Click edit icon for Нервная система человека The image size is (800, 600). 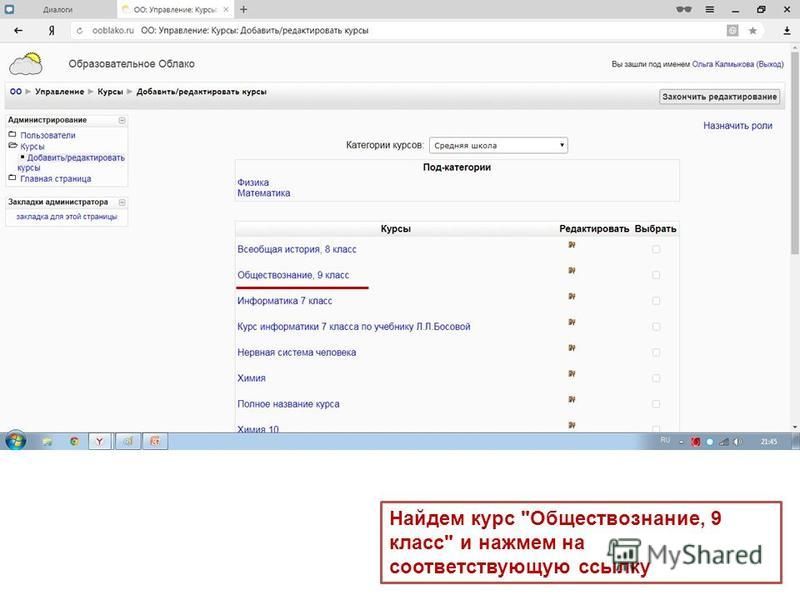(x=572, y=348)
